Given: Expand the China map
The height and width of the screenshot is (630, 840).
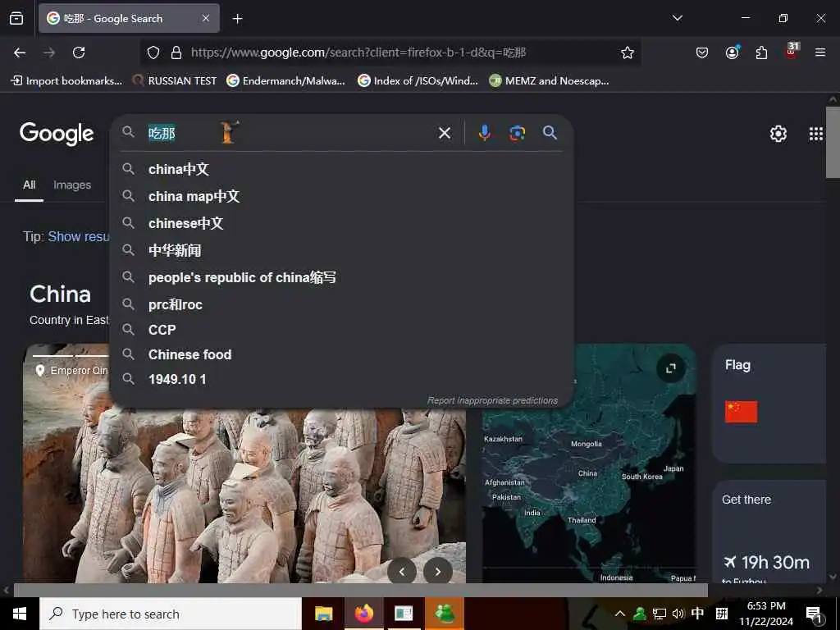Looking at the screenshot, I should pyautogui.click(x=671, y=368).
